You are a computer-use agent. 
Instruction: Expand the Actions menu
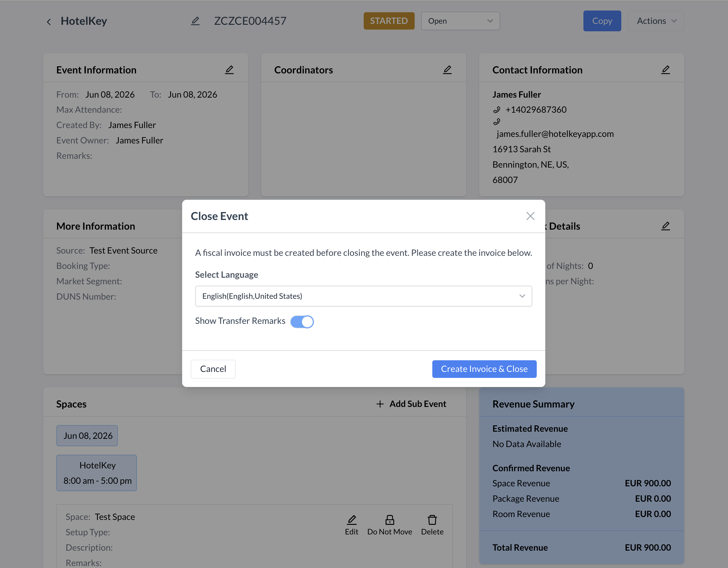pos(656,21)
